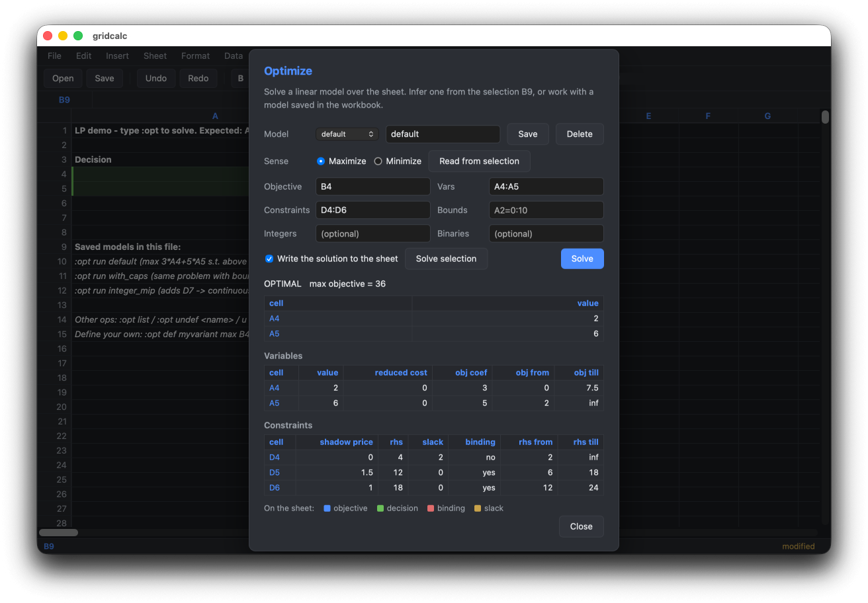Click Read from selection button
Viewport: 868px width, 603px height.
(x=480, y=161)
